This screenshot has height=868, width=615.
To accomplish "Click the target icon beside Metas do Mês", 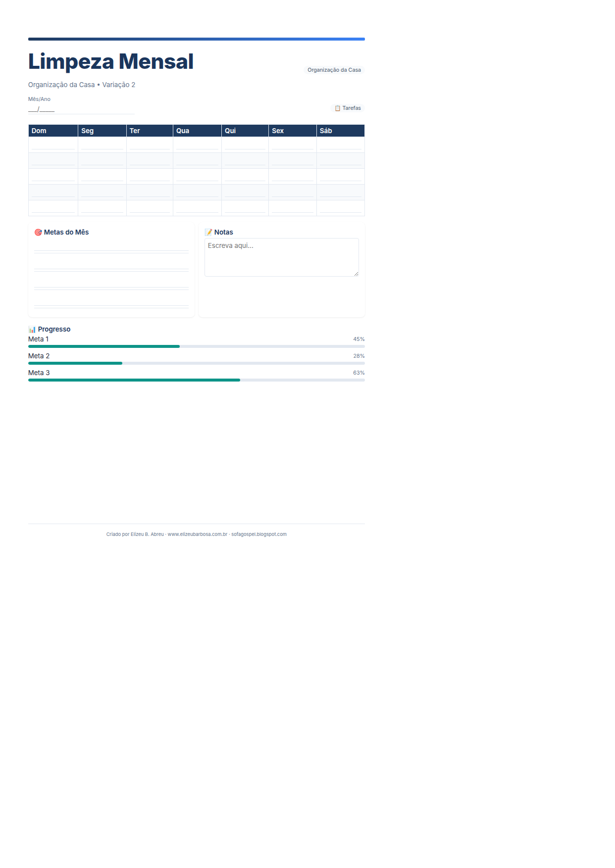I will 38,232.
